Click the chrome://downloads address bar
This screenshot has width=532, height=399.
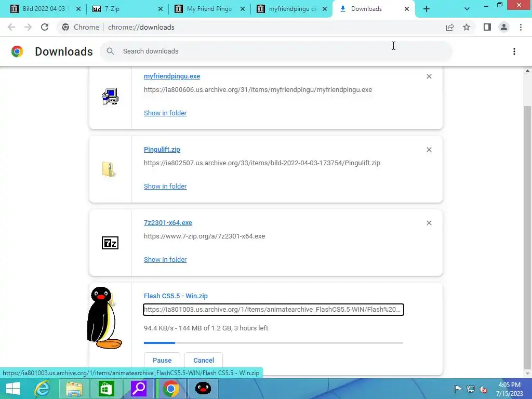[141, 27]
